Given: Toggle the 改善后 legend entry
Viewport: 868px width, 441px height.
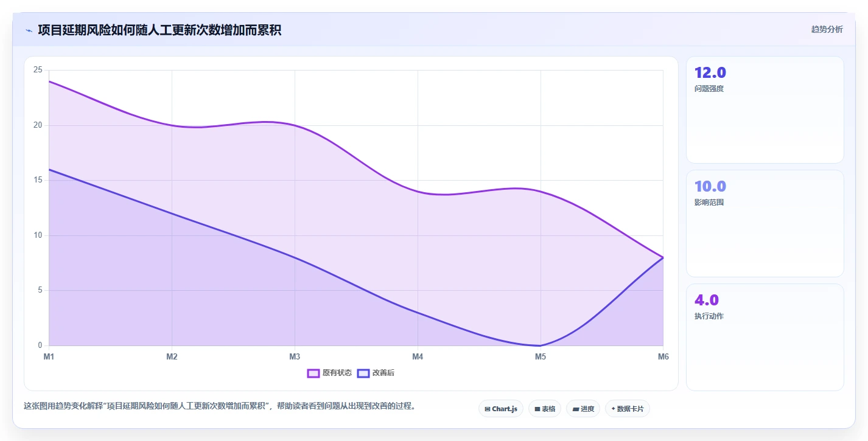Looking at the screenshot, I should pos(376,373).
